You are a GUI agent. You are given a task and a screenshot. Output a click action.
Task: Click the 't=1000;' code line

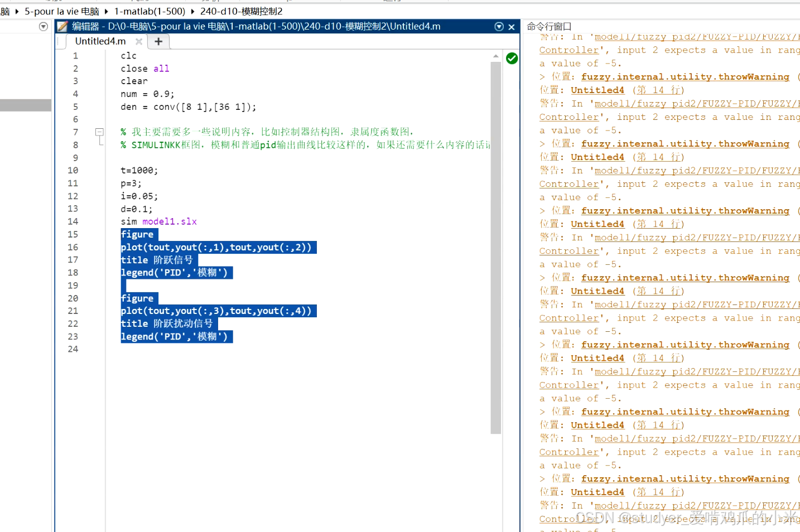coord(139,171)
